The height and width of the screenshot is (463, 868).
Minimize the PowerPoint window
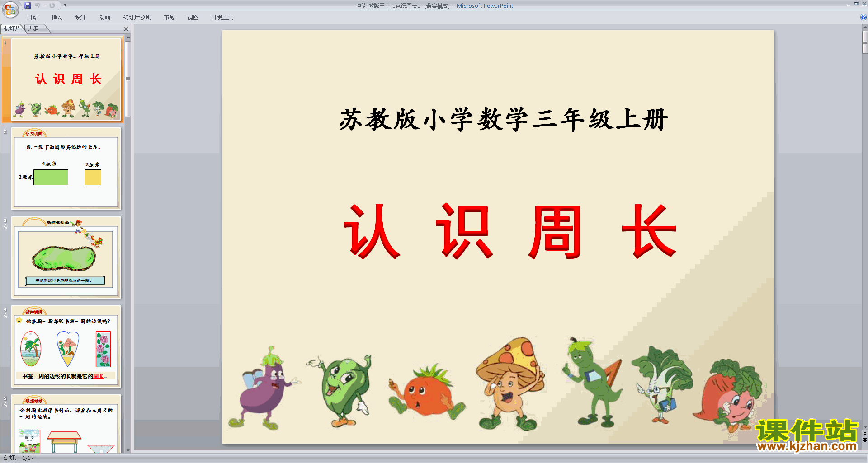click(x=848, y=4)
